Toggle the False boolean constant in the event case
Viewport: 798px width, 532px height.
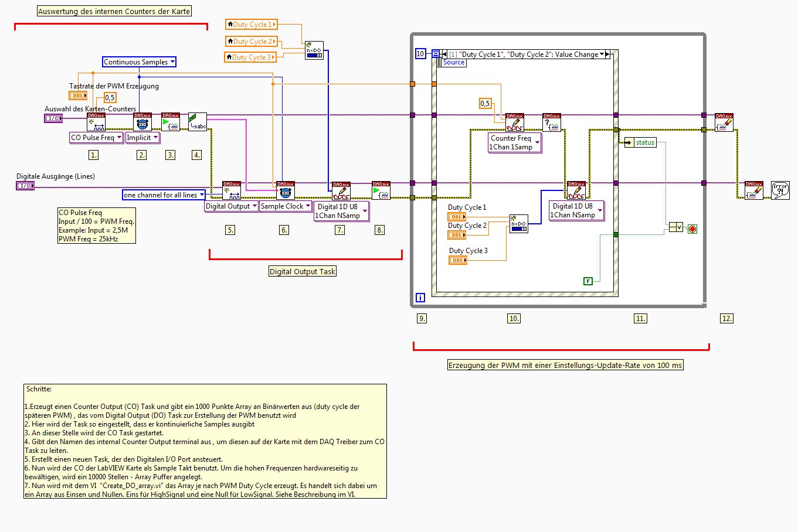pyautogui.click(x=588, y=281)
